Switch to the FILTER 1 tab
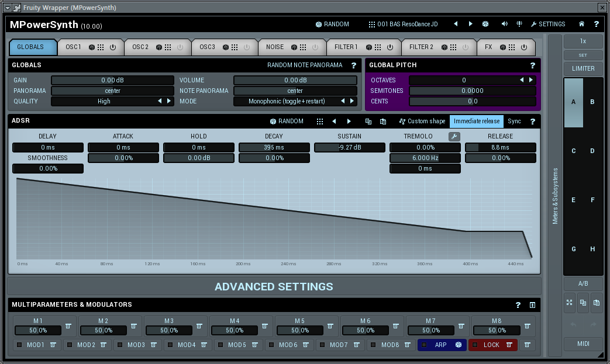 345,47
